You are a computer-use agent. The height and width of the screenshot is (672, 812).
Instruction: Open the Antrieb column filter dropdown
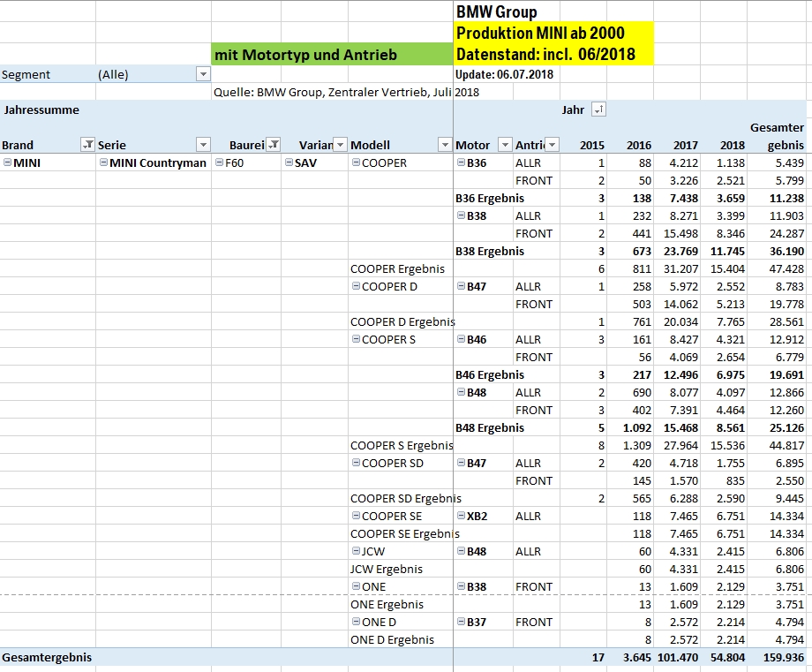click(553, 145)
